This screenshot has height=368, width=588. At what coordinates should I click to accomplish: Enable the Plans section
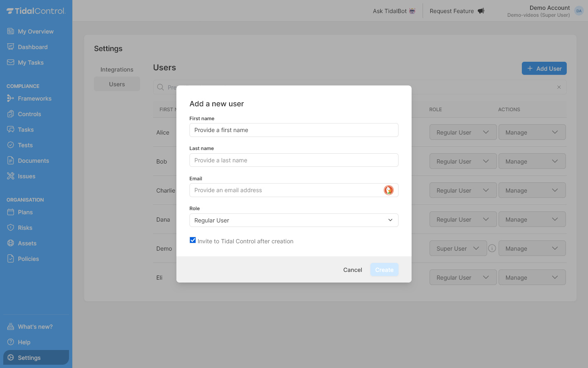[25, 212]
